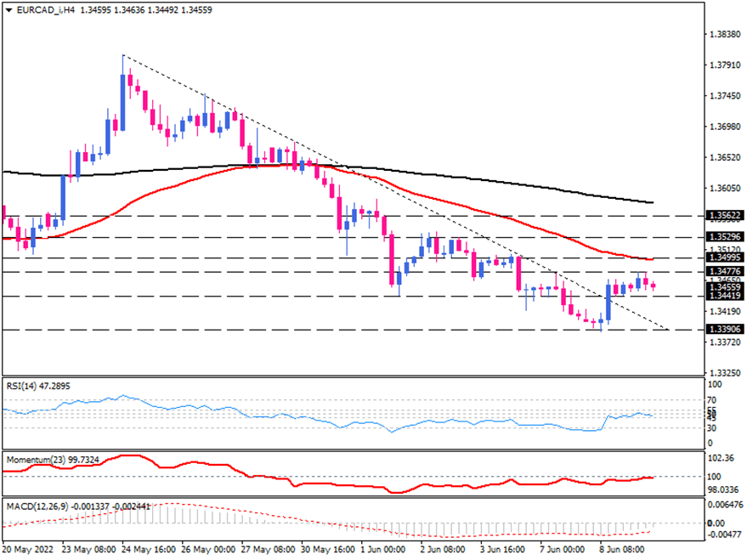The width and height of the screenshot is (747, 560).
Task: Select the 1.33906 price level tag
Action: click(725, 329)
